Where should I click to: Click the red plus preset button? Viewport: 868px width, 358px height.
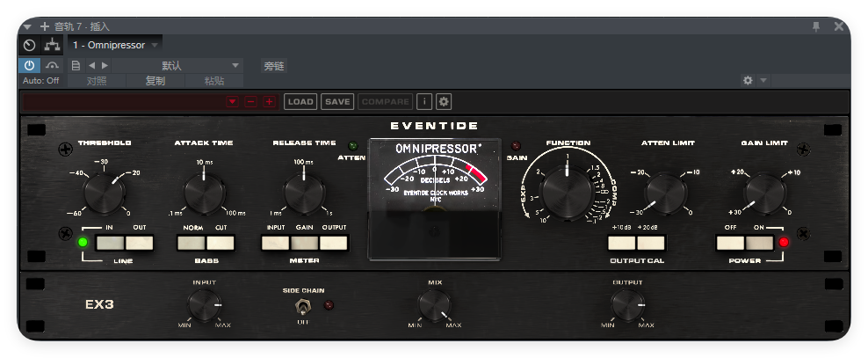pos(269,101)
